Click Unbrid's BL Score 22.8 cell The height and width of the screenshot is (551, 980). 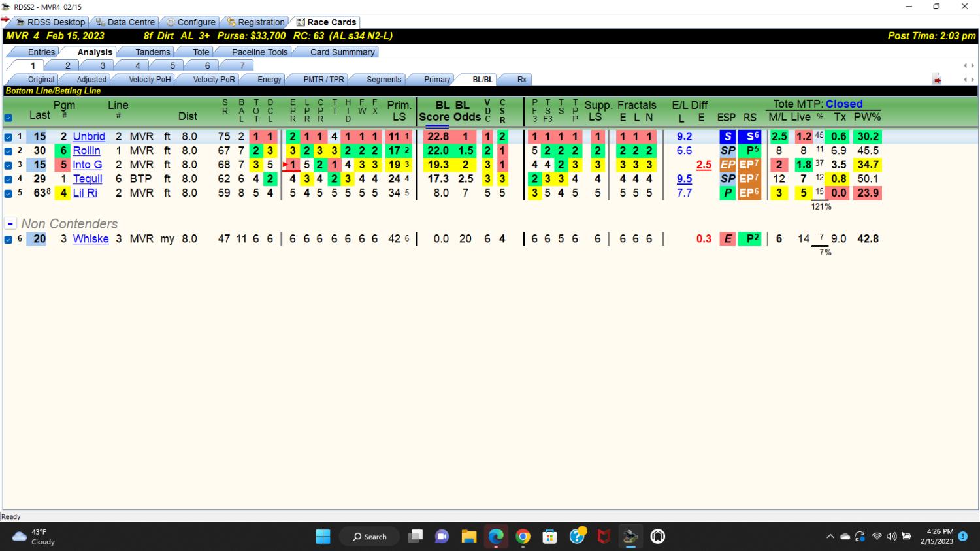[438, 136]
